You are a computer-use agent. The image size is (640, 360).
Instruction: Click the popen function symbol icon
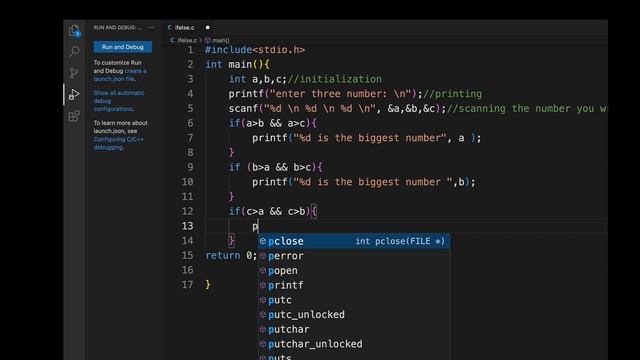263,270
